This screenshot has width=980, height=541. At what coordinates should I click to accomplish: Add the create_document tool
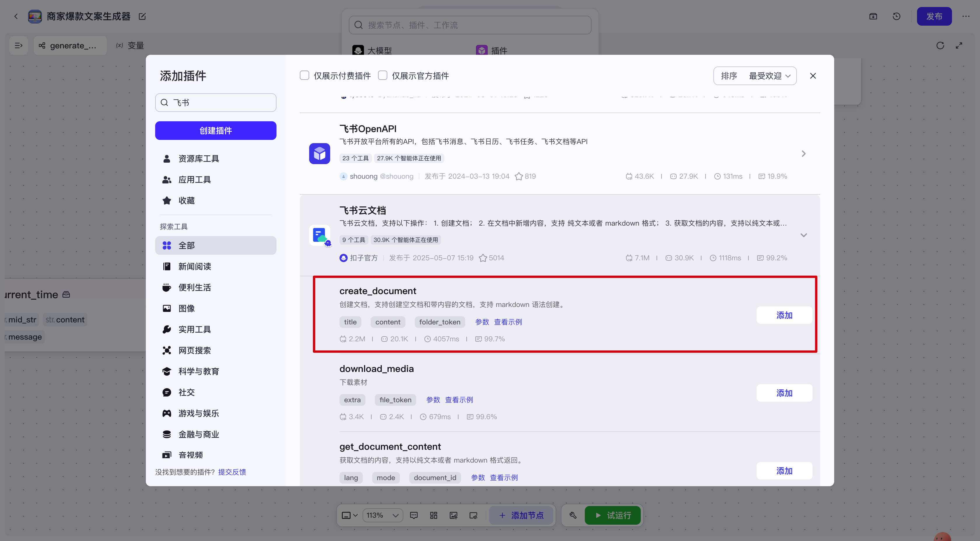[784, 315]
